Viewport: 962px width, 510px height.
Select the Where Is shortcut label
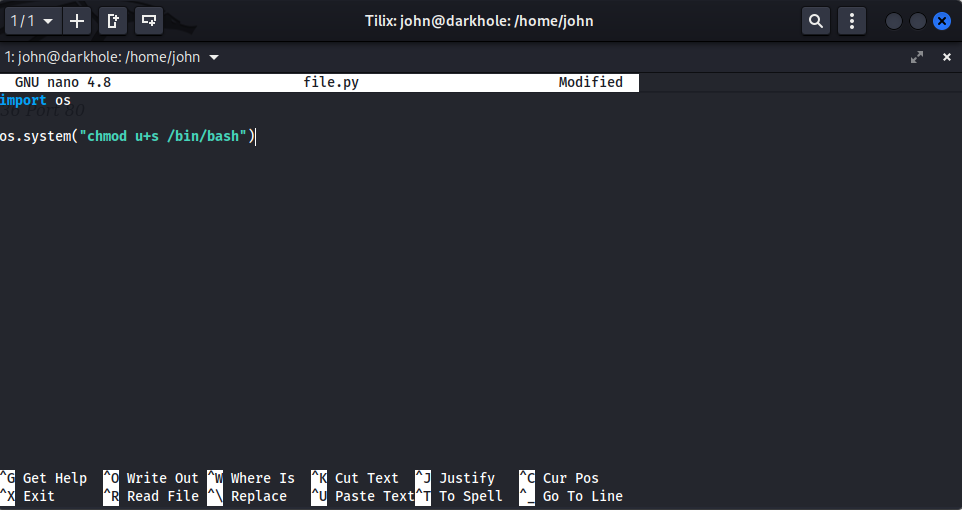pos(262,478)
